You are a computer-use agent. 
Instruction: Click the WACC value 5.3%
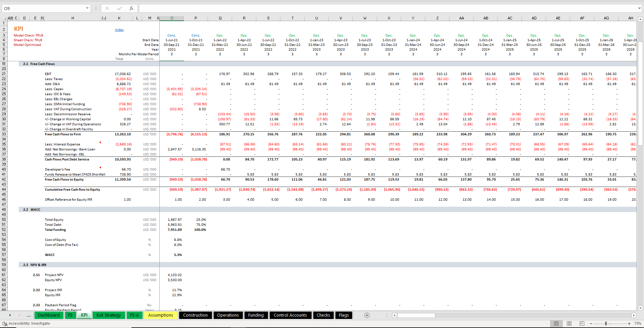coord(178,255)
